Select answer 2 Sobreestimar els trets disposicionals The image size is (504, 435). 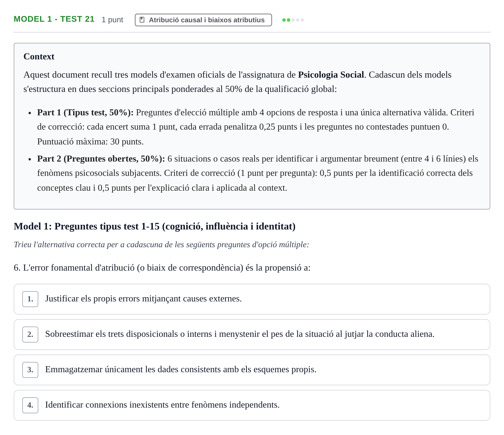(252, 335)
